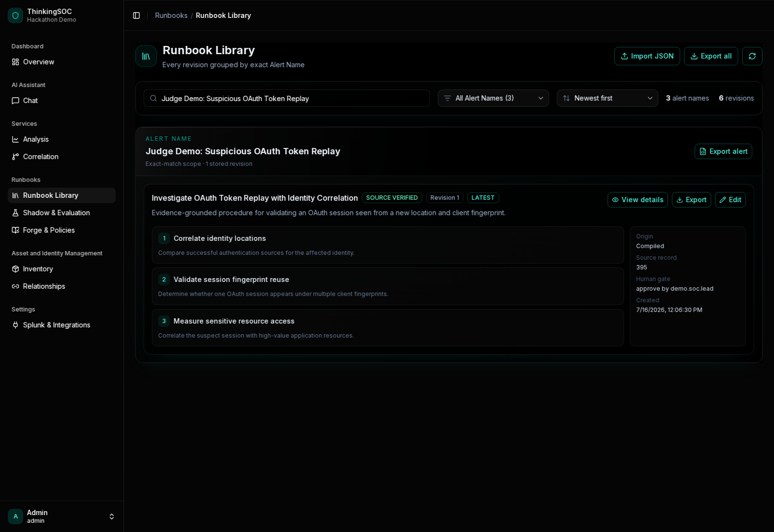The height and width of the screenshot is (532, 774).
Task: Click the Revision 1 badge
Action: [445, 198]
